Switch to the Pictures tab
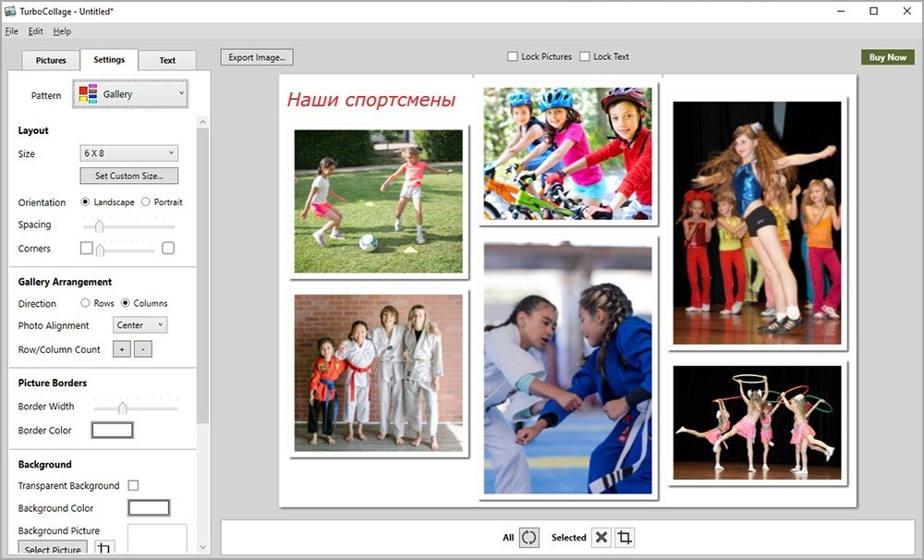This screenshot has width=924, height=560. pos(51,60)
